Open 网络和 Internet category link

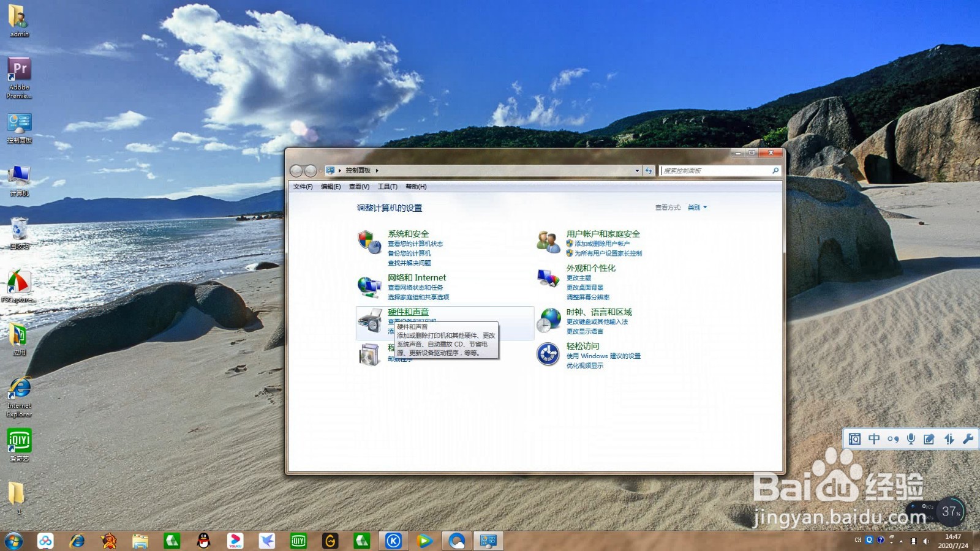(x=417, y=278)
